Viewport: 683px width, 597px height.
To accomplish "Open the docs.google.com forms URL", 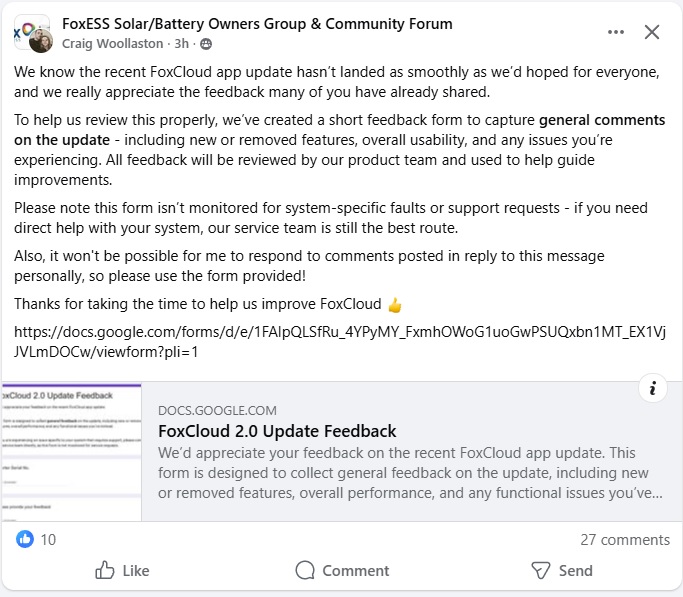I will pos(340,340).
